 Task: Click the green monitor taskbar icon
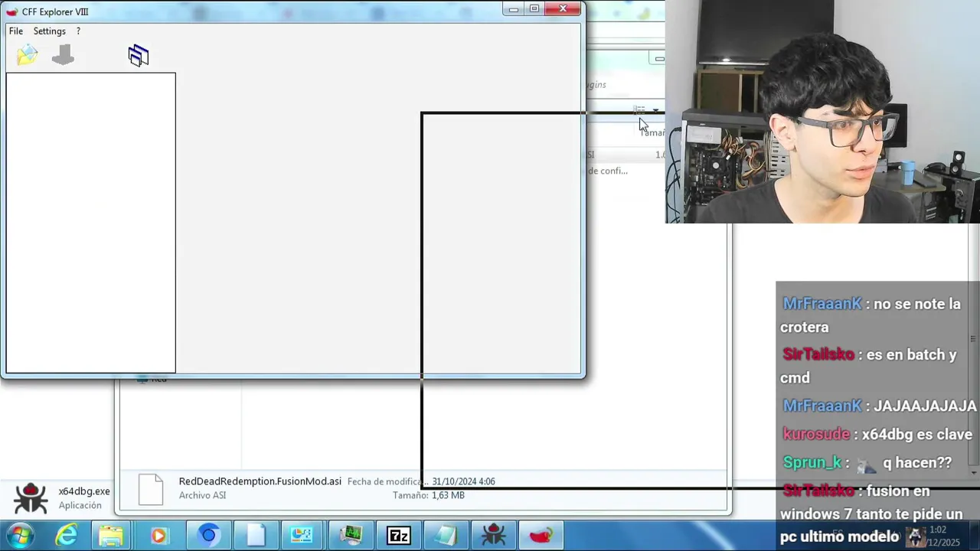[351, 536]
